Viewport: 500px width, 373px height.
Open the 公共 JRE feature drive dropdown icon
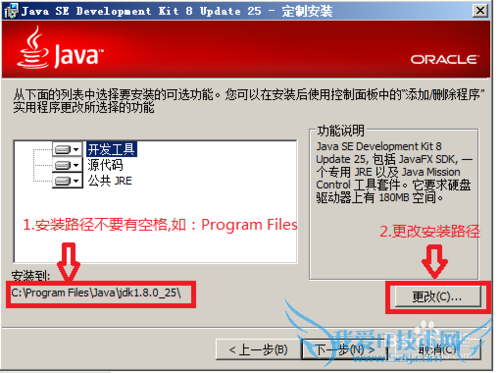coord(67,181)
